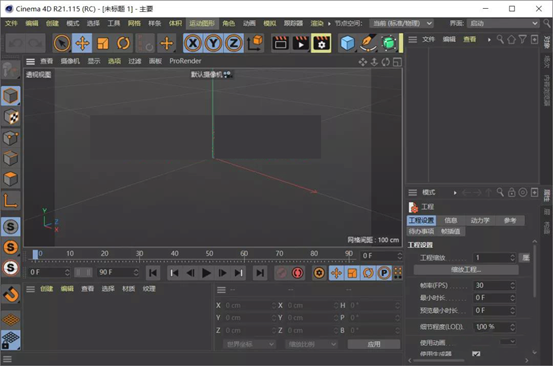Select the Live Selection arrow tool
Viewport: 553px width, 366px height.
(x=62, y=43)
